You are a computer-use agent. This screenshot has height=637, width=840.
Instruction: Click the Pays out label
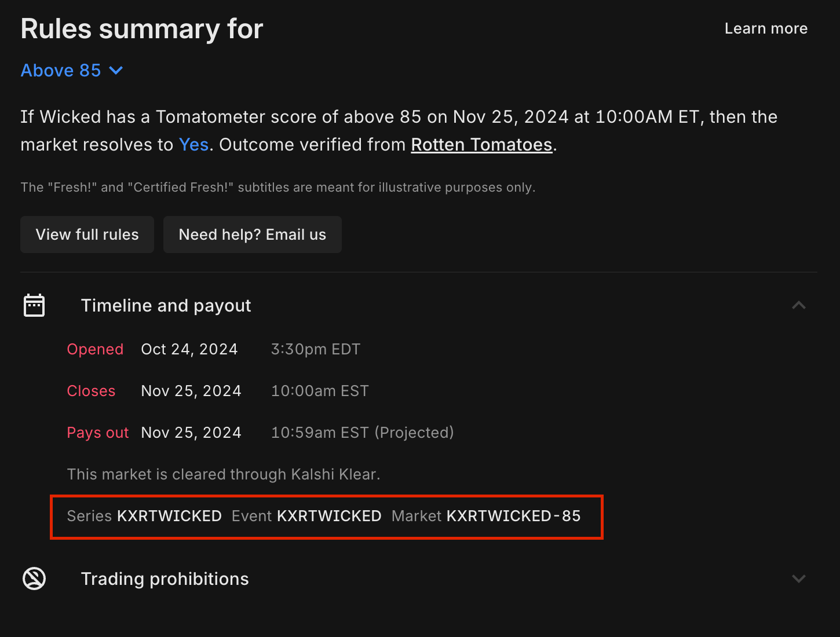point(98,433)
